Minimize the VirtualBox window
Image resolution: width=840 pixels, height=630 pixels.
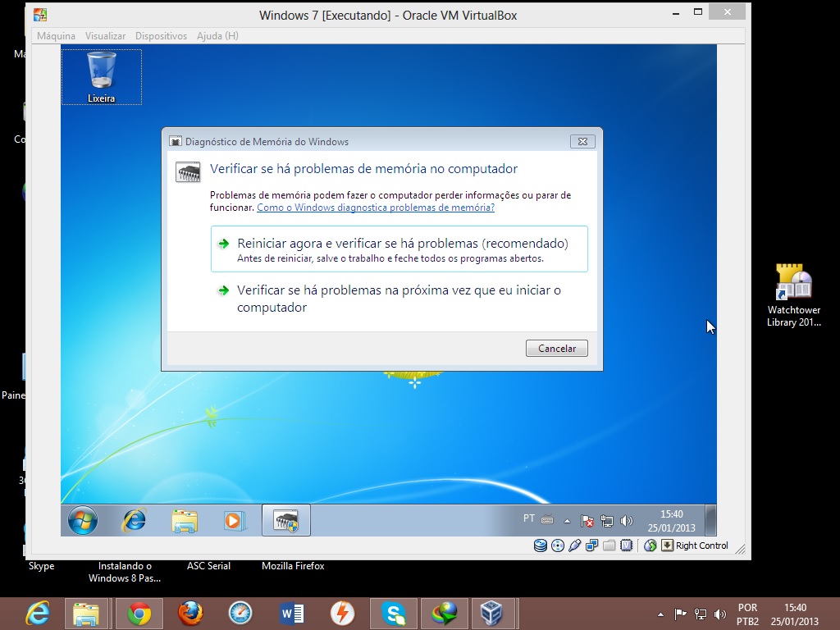click(x=676, y=12)
